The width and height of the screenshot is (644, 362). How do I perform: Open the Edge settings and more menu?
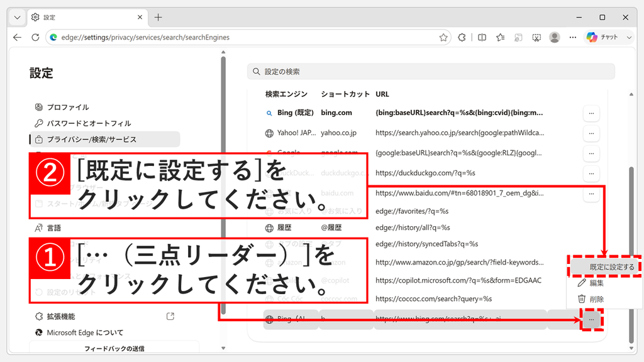click(573, 37)
